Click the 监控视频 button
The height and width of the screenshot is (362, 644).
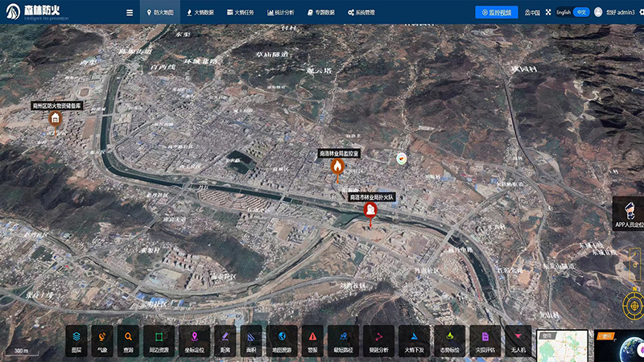[x=496, y=12]
